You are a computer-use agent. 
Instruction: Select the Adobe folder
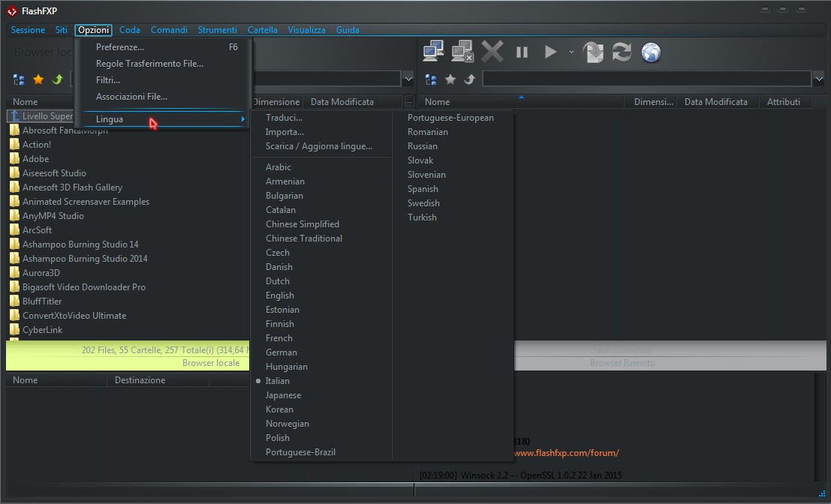point(35,159)
